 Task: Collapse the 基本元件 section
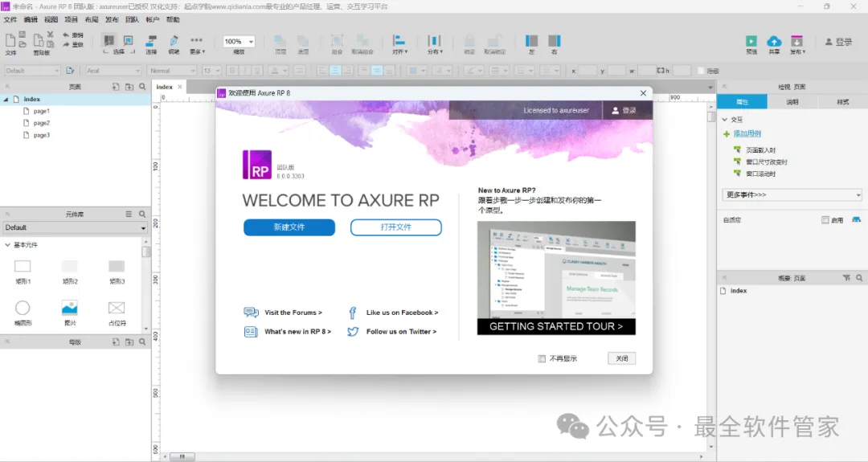click(7, 244)
